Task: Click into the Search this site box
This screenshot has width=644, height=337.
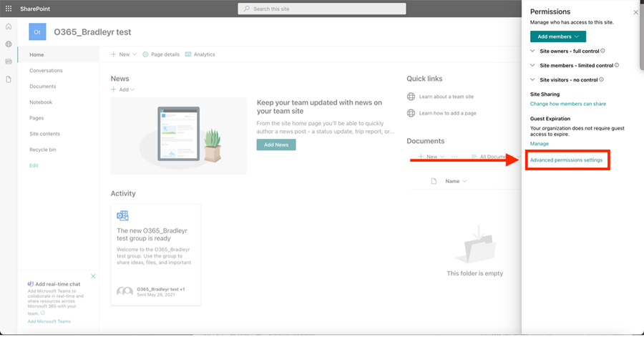Action: [321, 9]
